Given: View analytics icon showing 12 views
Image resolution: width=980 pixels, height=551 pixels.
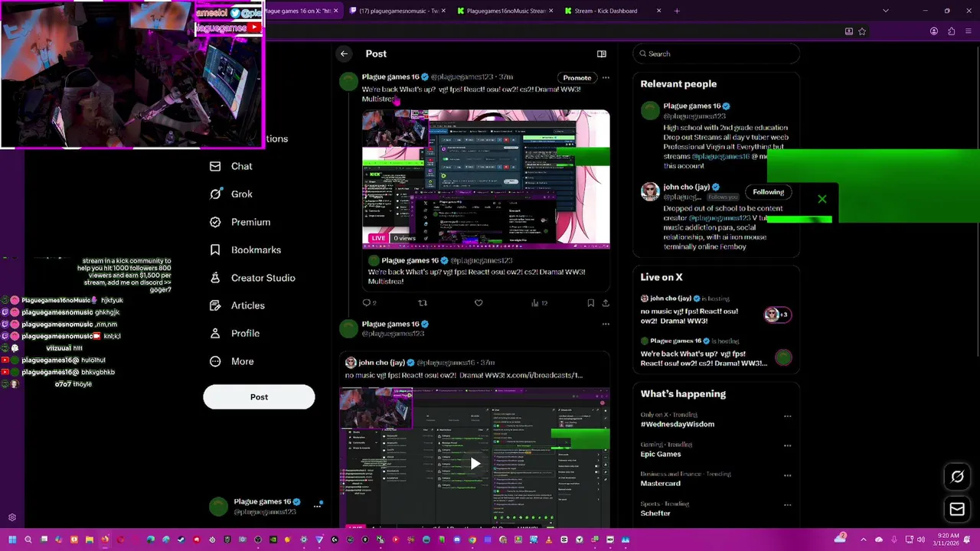Looking at the screenshot, I should (x=539, y=303).
